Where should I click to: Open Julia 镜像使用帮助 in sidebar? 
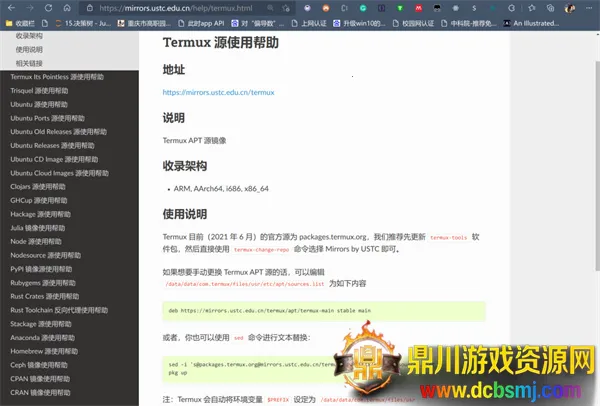click(38, 228)
